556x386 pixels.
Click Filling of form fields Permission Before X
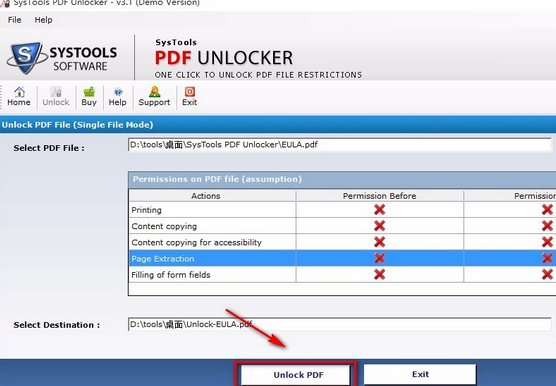(x=379, y=274)
